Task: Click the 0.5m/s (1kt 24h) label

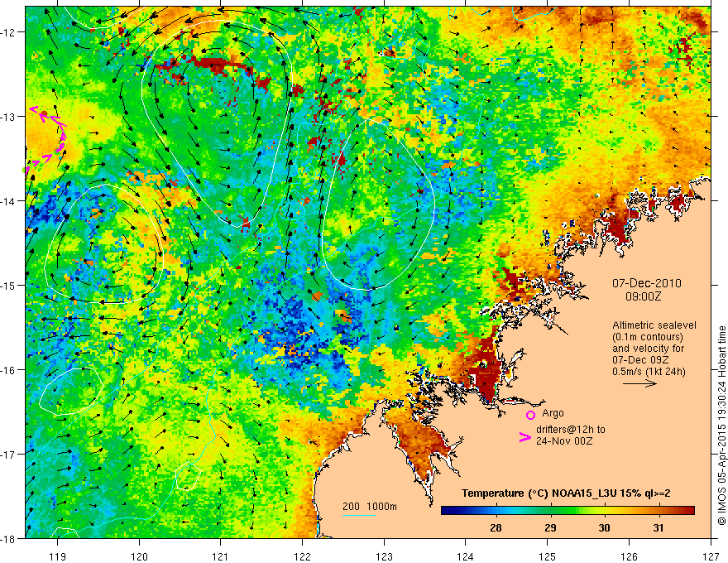Action: pos(649,372)
